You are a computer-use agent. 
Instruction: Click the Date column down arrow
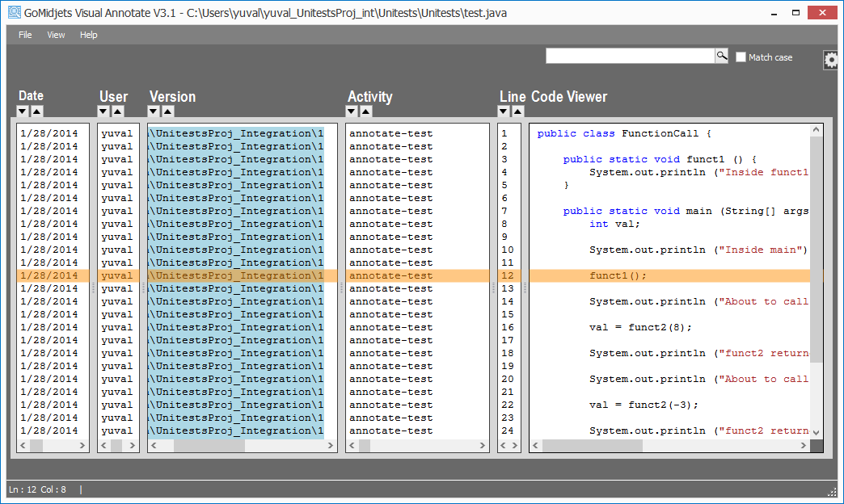tap(23, 111)
